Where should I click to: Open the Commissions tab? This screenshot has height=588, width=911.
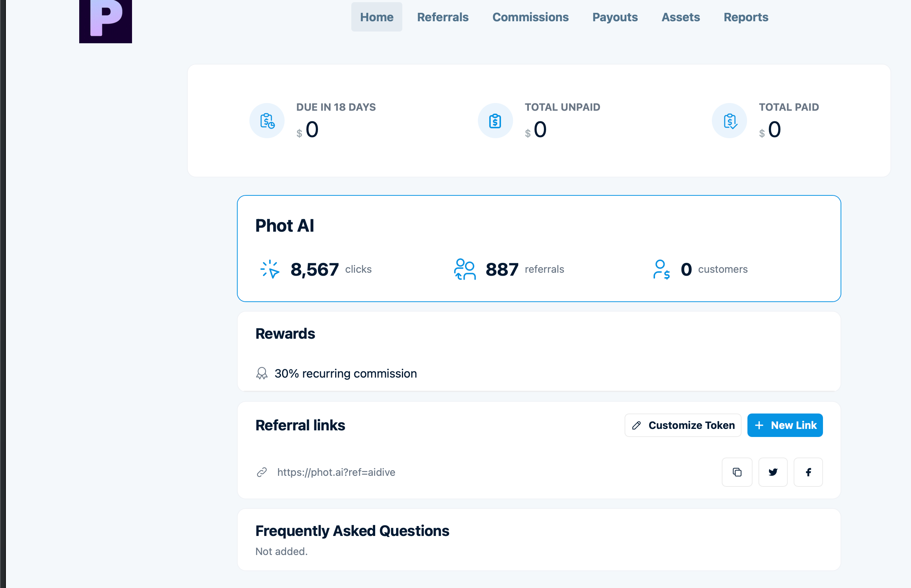coord(530,17)
